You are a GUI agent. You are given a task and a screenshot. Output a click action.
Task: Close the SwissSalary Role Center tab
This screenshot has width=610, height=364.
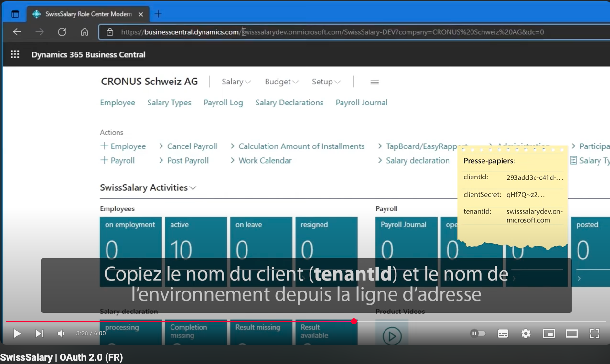(x=141, y=14)
